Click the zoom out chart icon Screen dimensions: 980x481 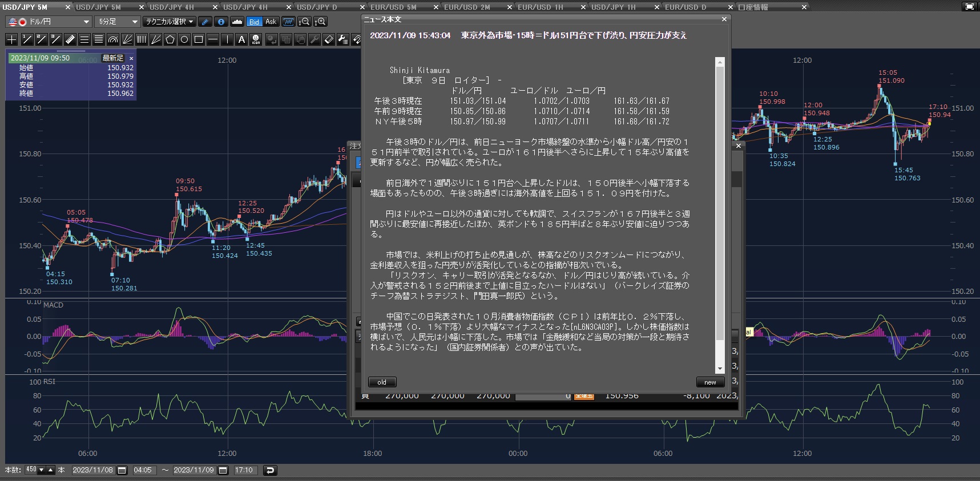pyautogui.click(x=305, y=22)
